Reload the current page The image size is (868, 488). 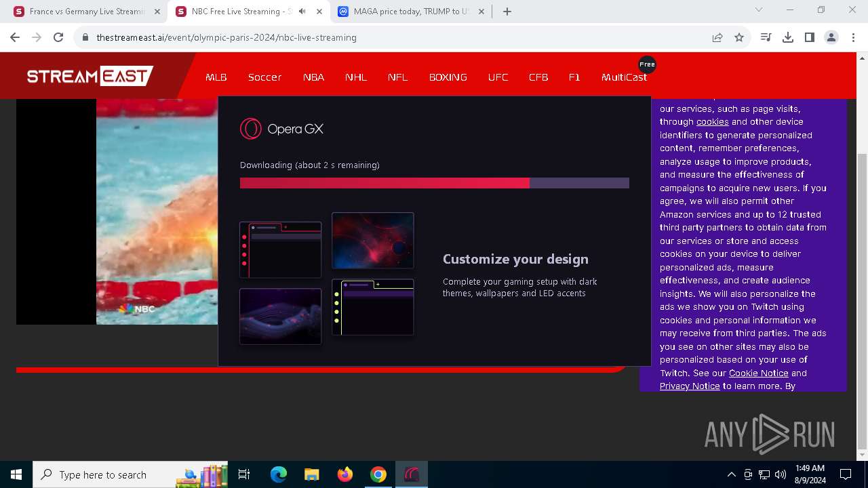pos(58,37)
